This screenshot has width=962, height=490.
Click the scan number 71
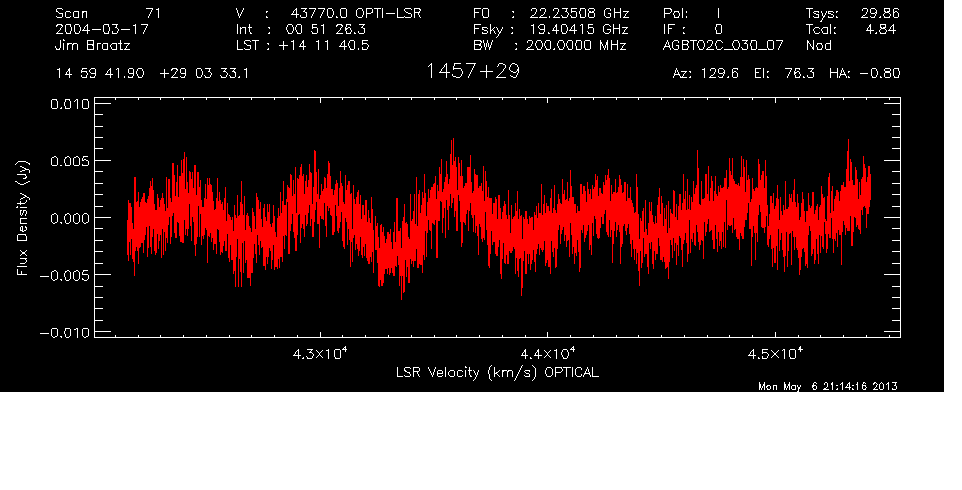[x=153, y=13]
